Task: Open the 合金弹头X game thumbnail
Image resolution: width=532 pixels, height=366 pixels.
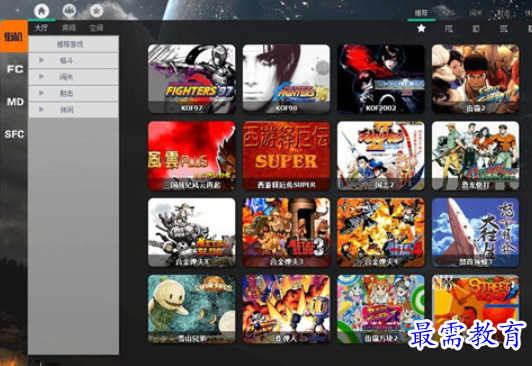Action: coord(192,233)
